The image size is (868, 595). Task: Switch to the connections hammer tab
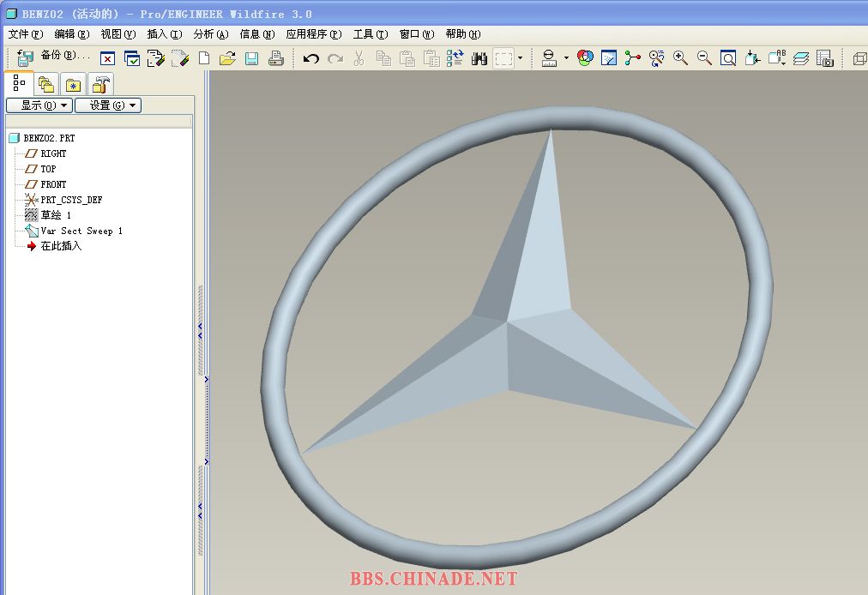tap(100, 85)
